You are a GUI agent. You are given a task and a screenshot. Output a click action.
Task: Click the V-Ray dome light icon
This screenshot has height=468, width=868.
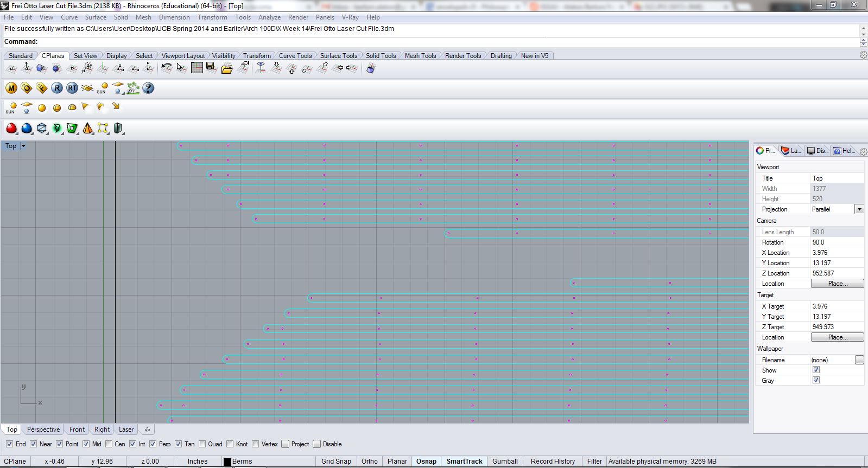[72, 107]
